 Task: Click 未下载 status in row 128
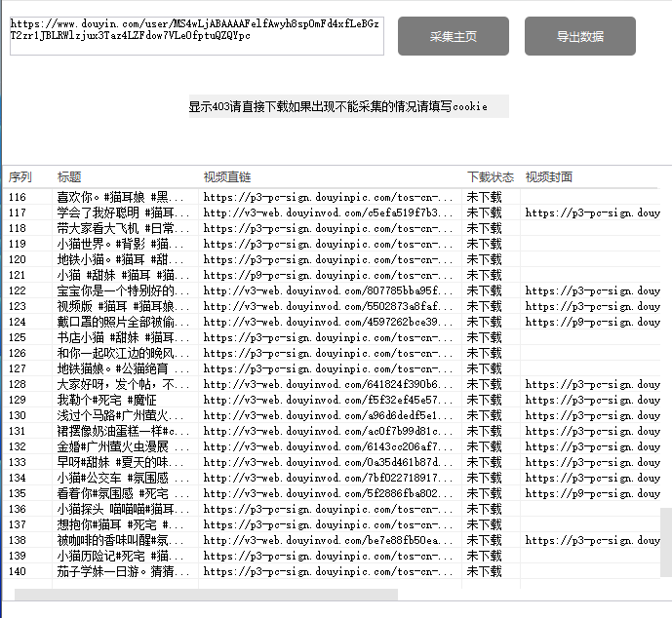pyautogui.click(x=485, y=384)
